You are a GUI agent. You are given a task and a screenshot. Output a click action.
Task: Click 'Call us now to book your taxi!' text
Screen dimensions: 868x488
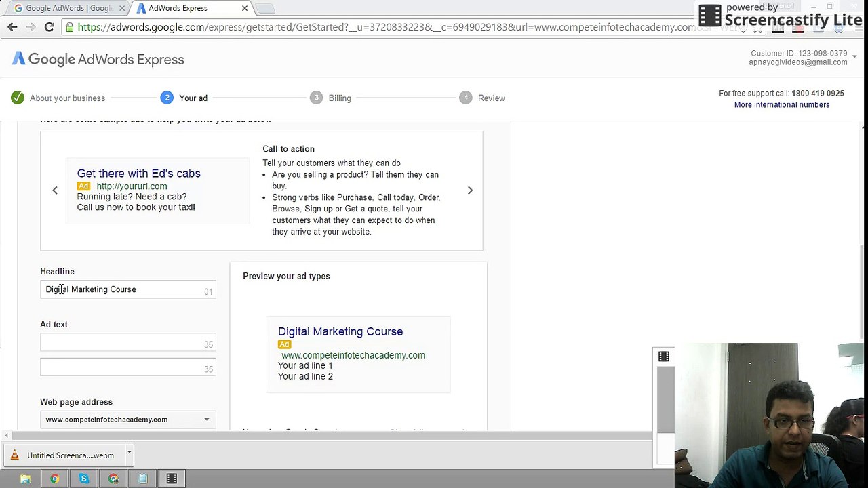(136, 207)
